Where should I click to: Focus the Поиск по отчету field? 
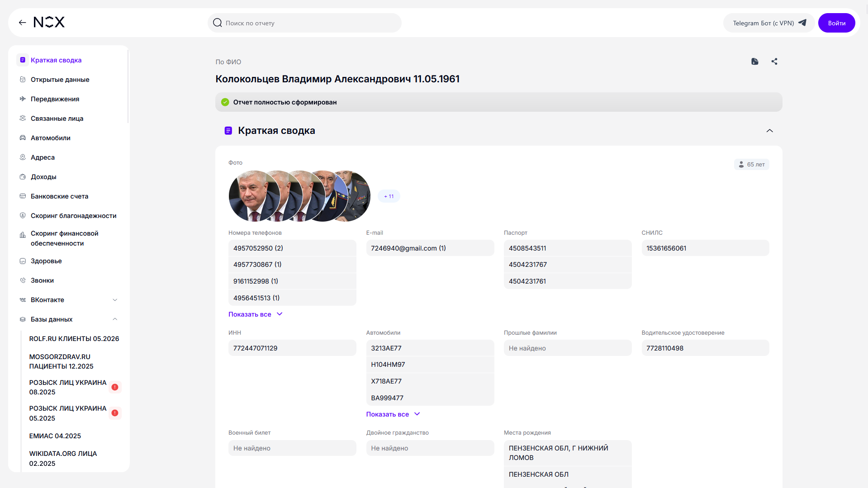coord(304,23)
